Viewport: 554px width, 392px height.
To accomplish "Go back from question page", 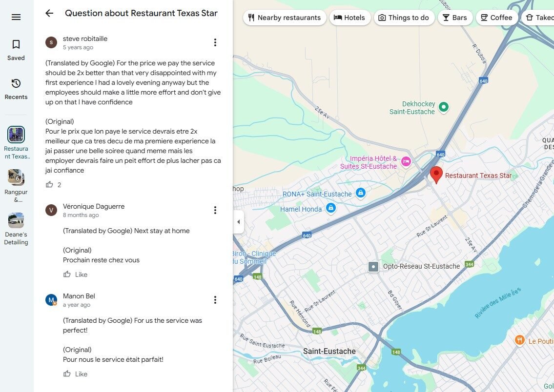I will [49, 13].
